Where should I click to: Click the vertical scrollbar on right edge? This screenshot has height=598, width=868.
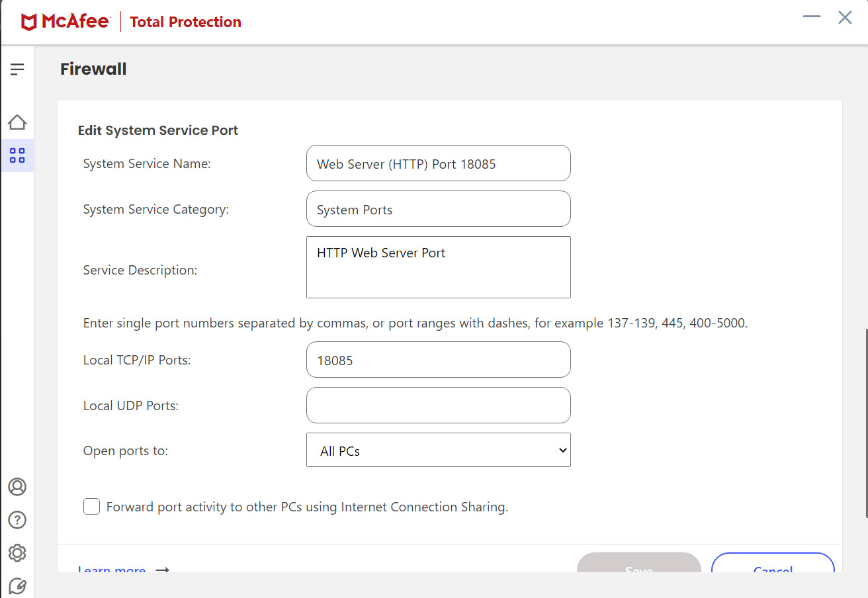pyautogui.click(x=865, y=423)
